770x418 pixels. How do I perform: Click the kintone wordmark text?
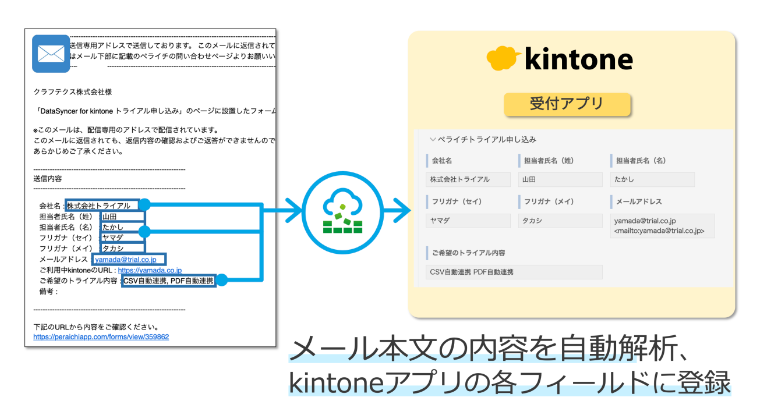coord(578,59)
